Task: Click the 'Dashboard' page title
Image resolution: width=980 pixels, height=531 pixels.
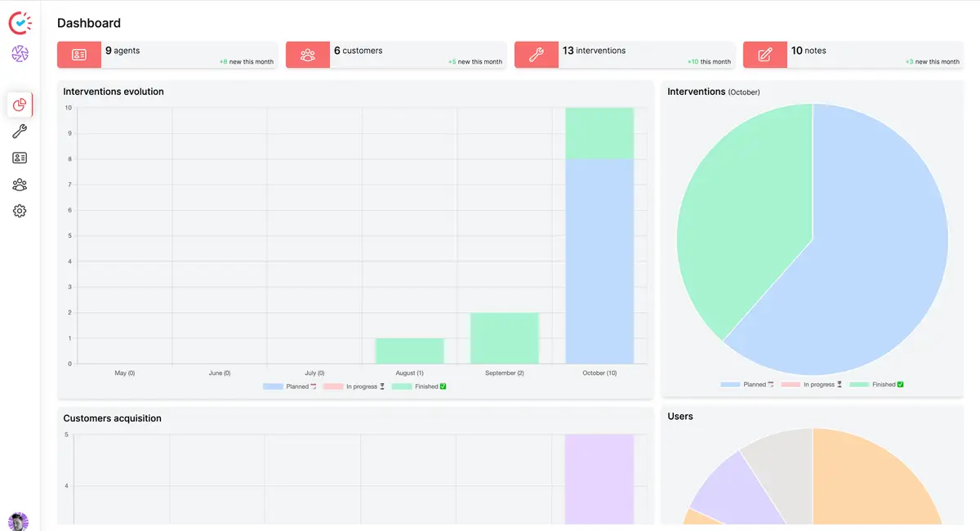Action: [x=89, y=23]
